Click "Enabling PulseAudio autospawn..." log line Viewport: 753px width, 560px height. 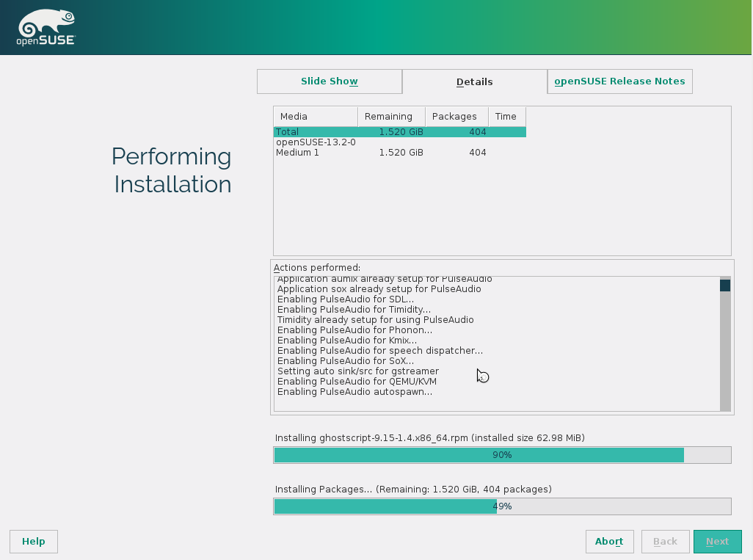coord(354,392)
